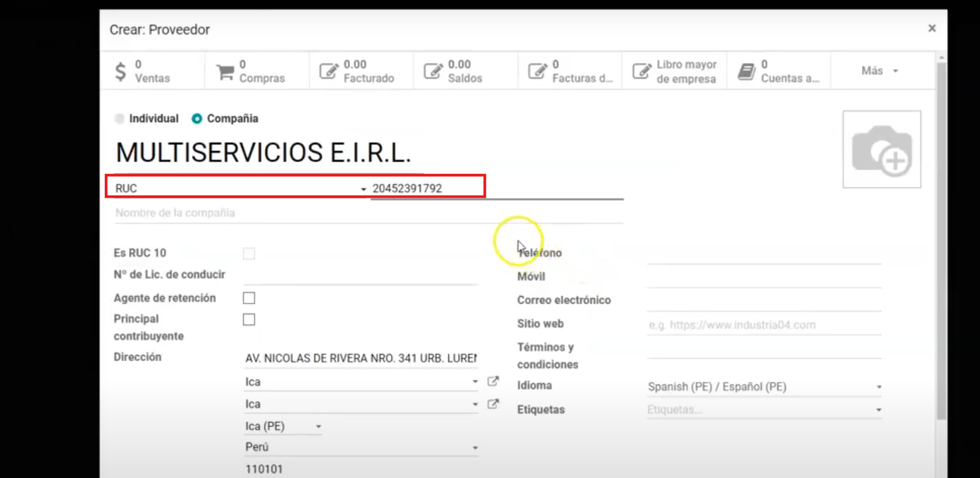Image resolution: width=980 pixels, height=478 pixels.
Task: Select the Compras shopping cart icon
Action: pyautogui.click(x=225, y=70)
